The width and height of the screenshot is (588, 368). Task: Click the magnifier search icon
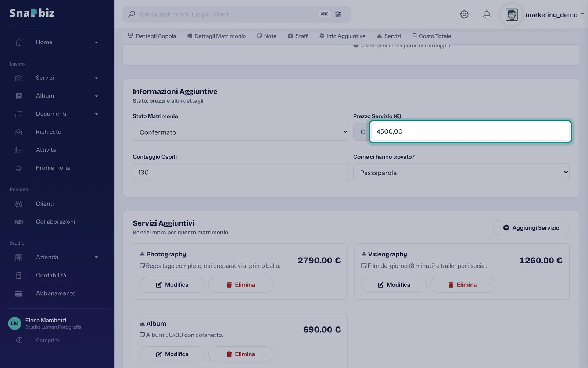[x=131, y=14]
